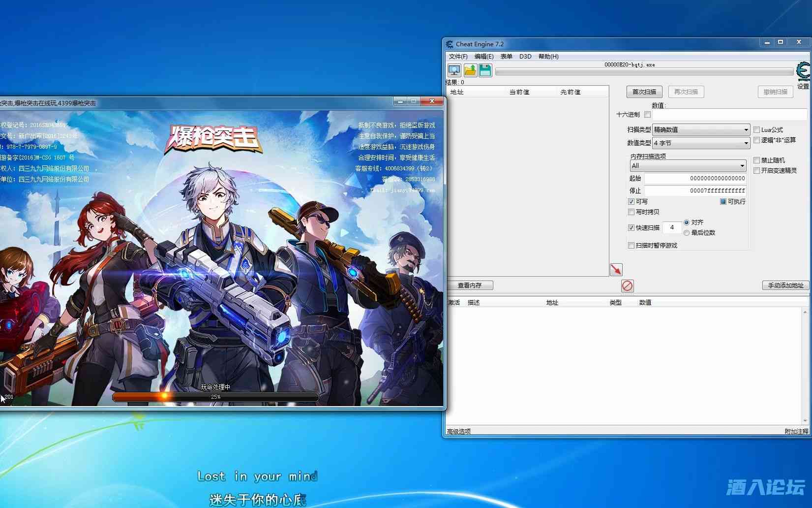Open the 数值类型 value type dropdown

(x=700, y=143)
